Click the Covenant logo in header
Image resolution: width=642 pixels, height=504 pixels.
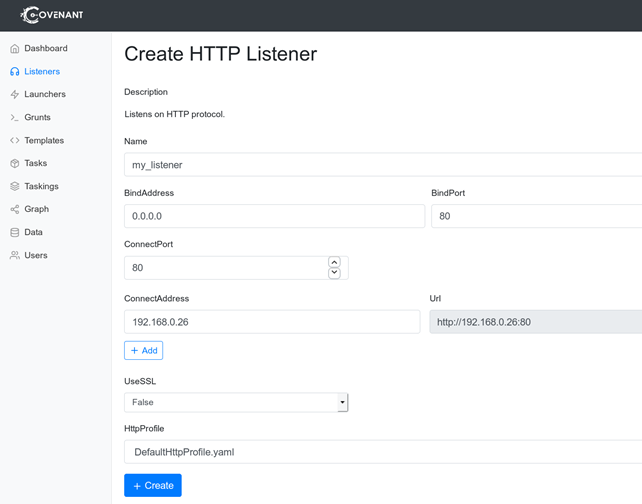point(52,15)
